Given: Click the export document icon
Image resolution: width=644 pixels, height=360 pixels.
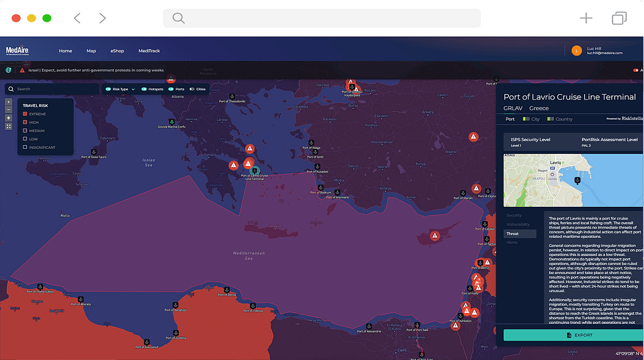Looking at the screenshot, I should (569, 335).
